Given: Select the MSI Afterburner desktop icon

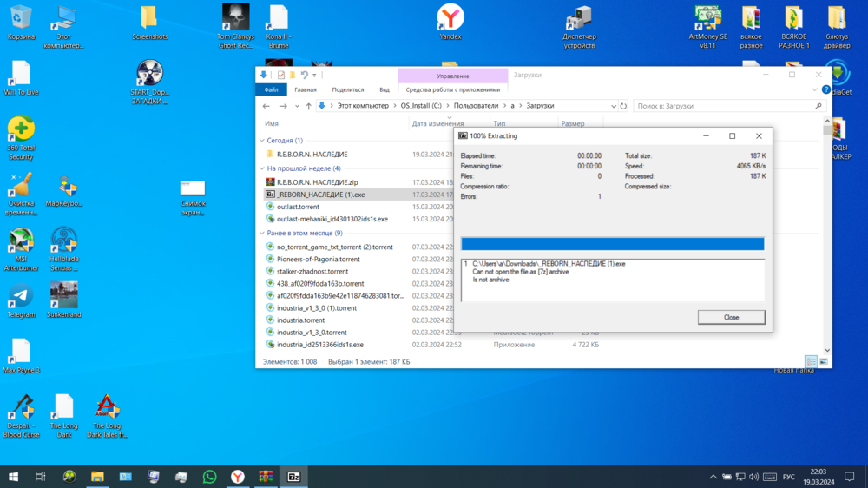Looking at the screenshot, I should 21,242.
